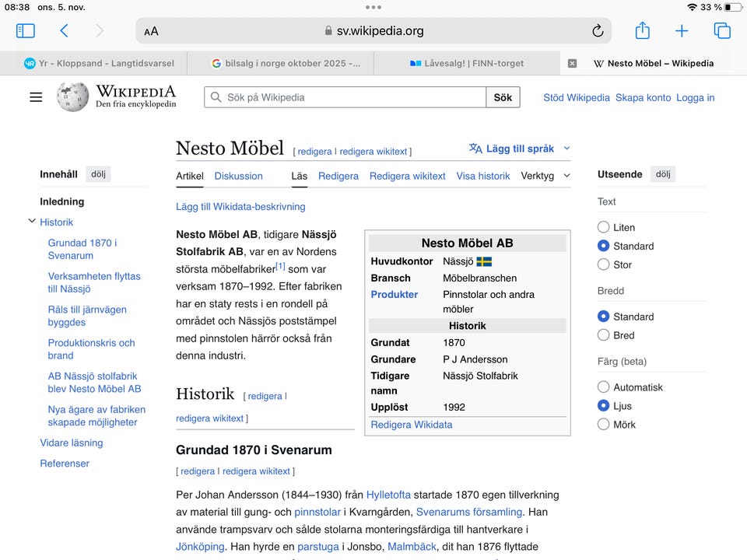Switch to Låvesalg FINN-torget tab
747x560 pixels.
click(467, 63)
